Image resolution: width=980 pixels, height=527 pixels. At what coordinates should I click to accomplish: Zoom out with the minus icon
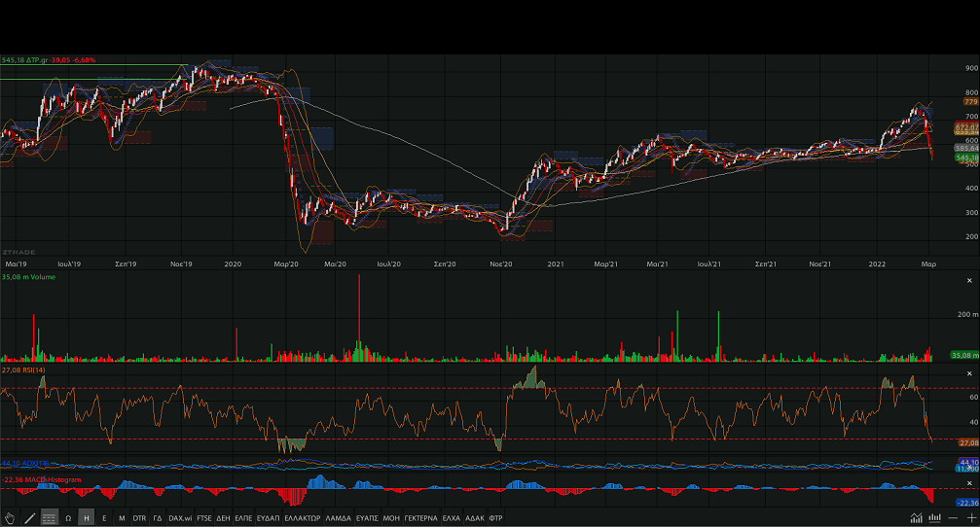tap(953, 518)
